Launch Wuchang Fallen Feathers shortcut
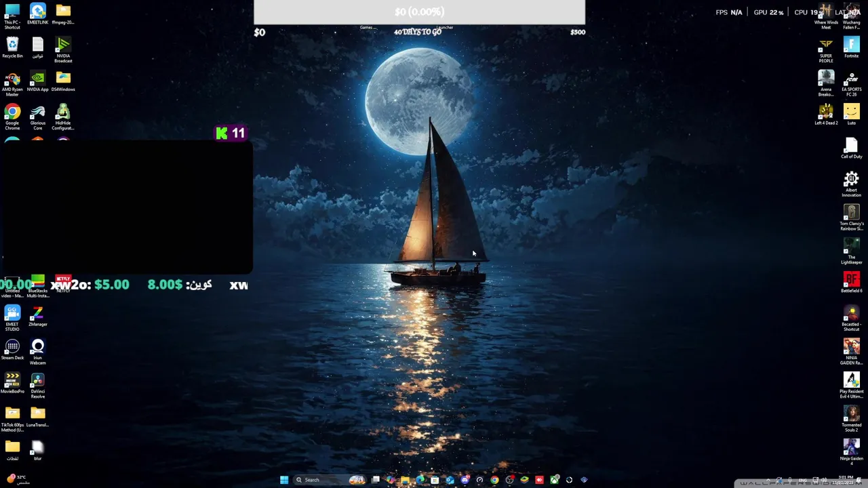This screenshot has width=868, height=488. point(851,16)
